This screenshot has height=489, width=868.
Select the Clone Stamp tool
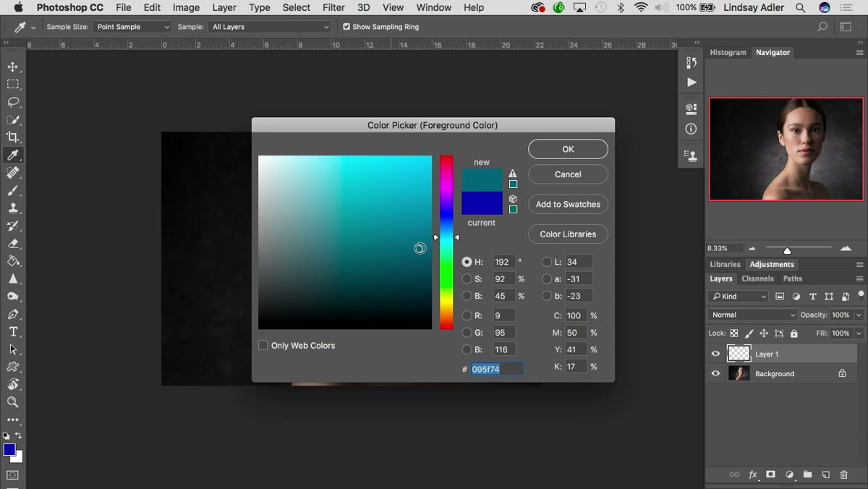(13, 208)
